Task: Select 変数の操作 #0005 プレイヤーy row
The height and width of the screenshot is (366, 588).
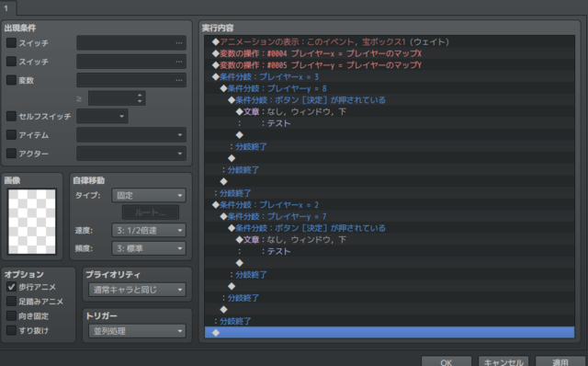Action: [390, 65]
